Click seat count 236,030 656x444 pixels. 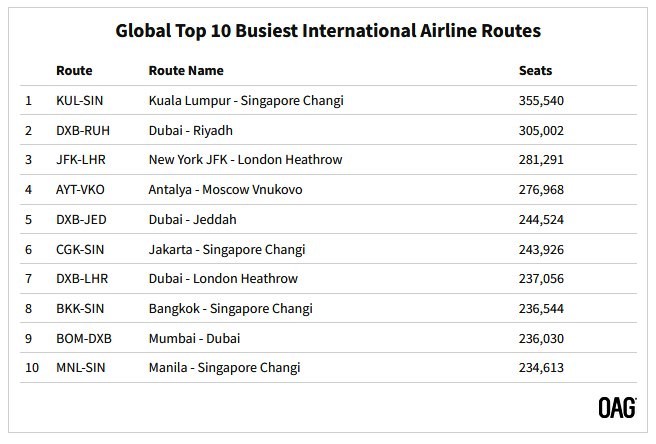pos(541,339)
